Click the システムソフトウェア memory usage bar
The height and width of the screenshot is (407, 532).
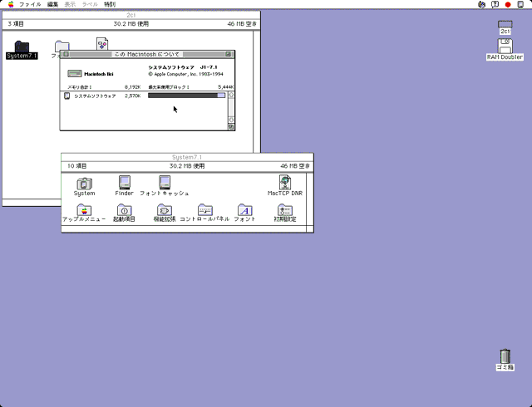tap(186, 96)
